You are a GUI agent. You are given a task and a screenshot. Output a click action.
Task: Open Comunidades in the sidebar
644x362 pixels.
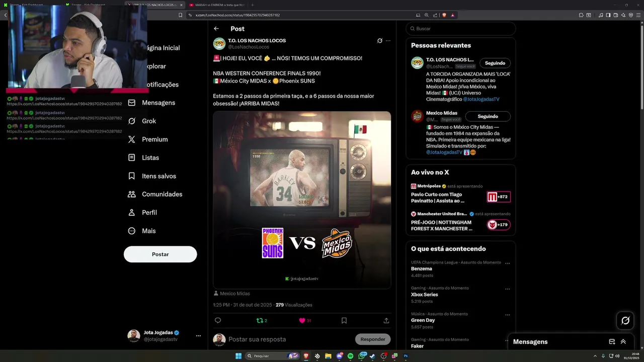pos(155,194)
